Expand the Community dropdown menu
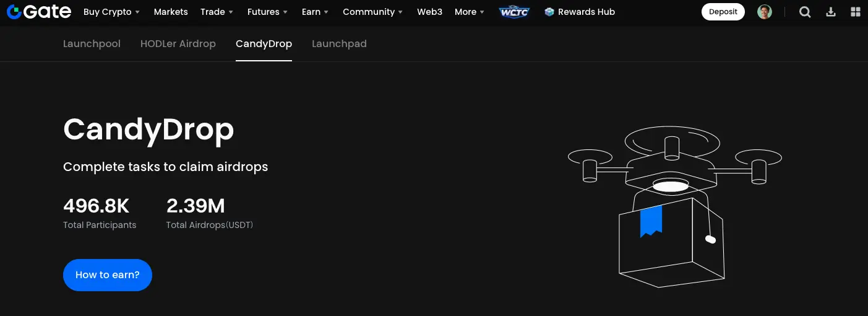 click(372, 12)
